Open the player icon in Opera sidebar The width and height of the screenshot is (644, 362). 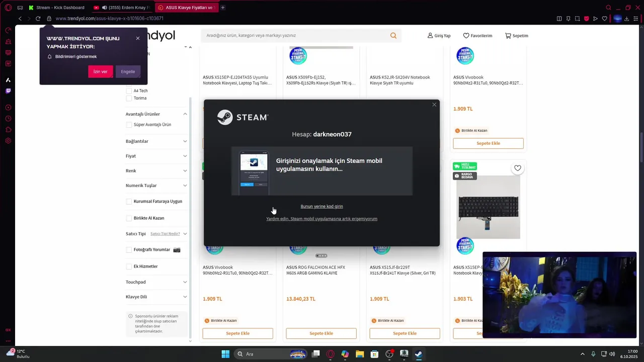point(8,108)
